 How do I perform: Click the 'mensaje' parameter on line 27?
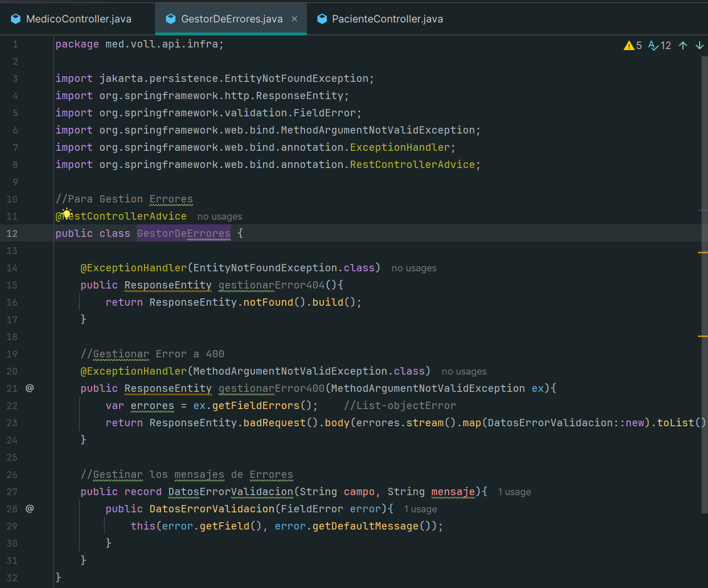453,491
